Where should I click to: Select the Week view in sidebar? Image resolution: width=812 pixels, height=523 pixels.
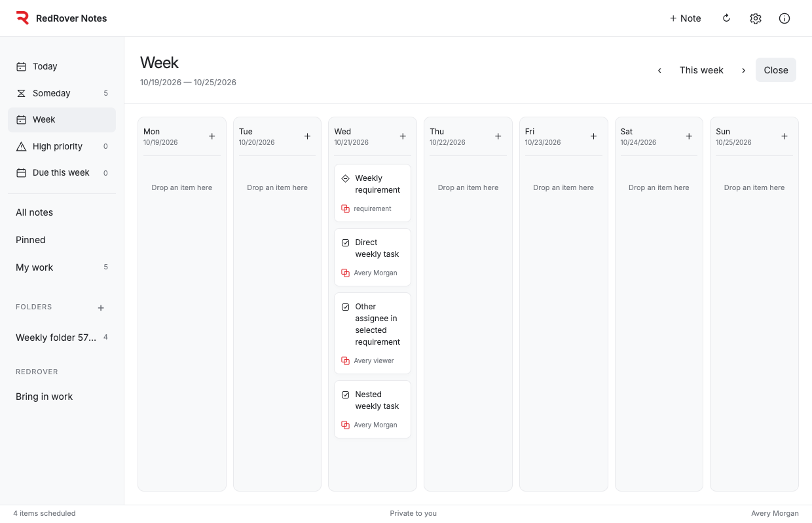point(62,119)
